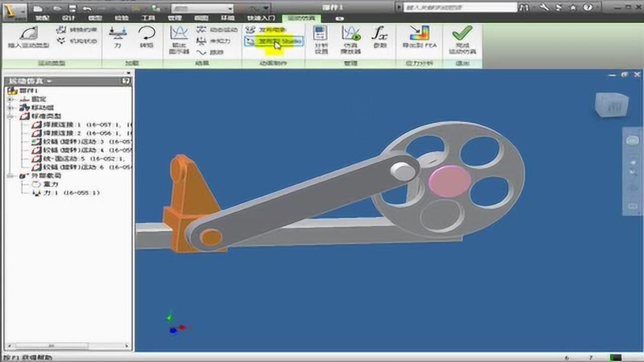Click the ViewCube in the viewport corner
The image size is (644, 362).
pos(611,105)
